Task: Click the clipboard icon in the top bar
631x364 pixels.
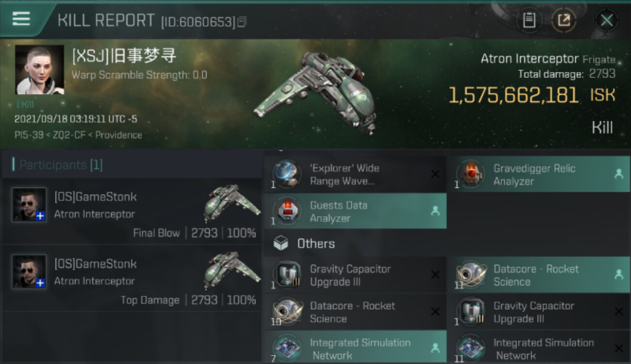Action: pos(529,20)
